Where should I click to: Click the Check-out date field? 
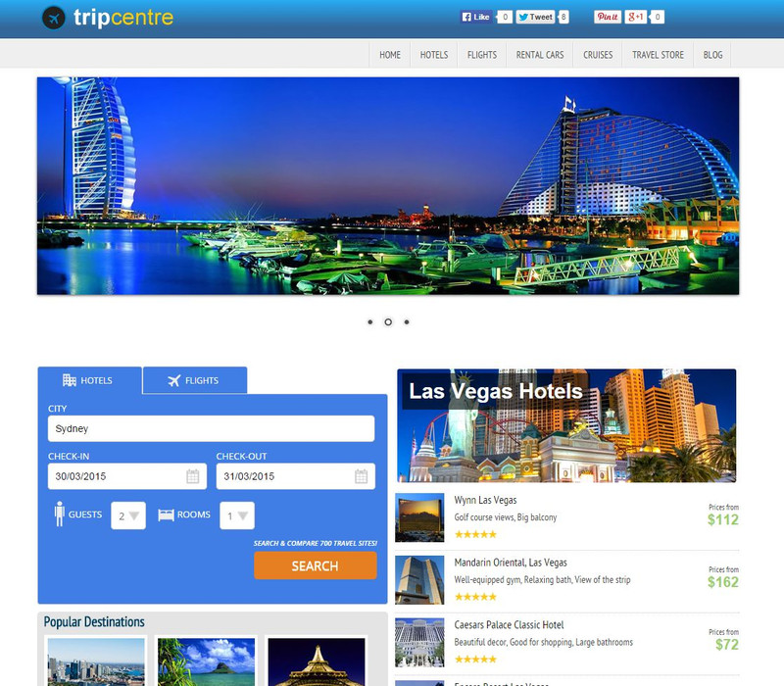[296, 476]
